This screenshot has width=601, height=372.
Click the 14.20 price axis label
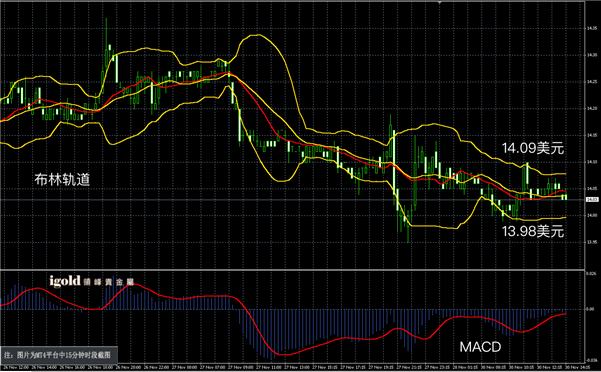coord(591,108)
